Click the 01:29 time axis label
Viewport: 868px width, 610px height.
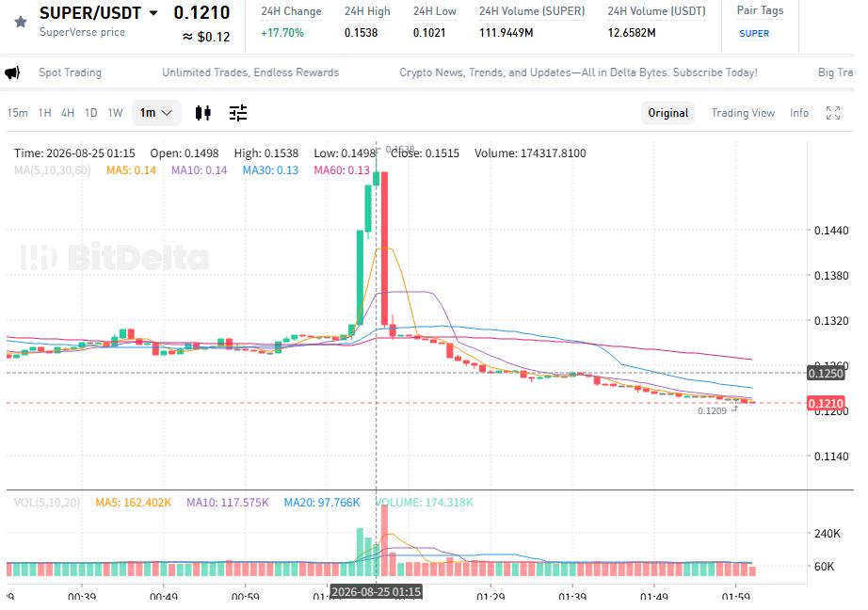(x=490, y=597)
